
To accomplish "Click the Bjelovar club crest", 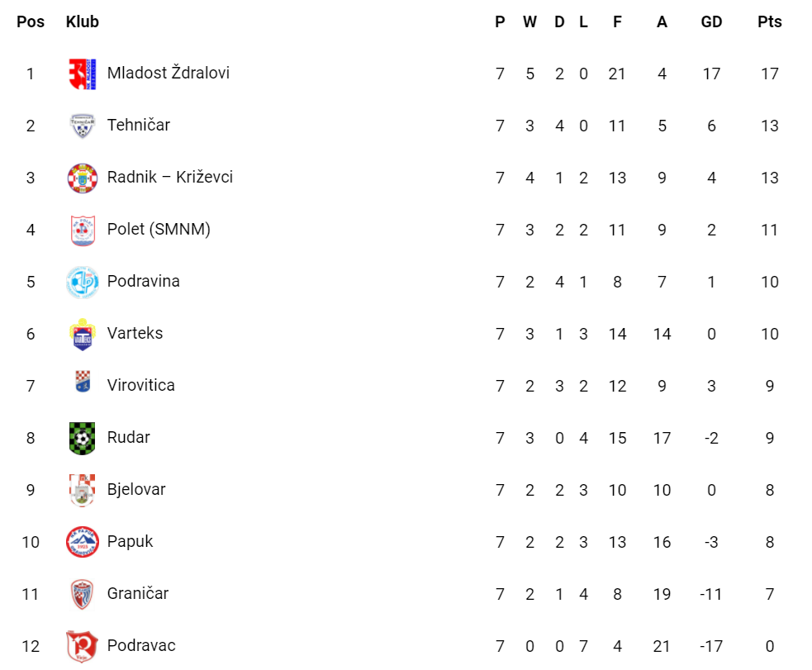I will click(x=83, y=490).
